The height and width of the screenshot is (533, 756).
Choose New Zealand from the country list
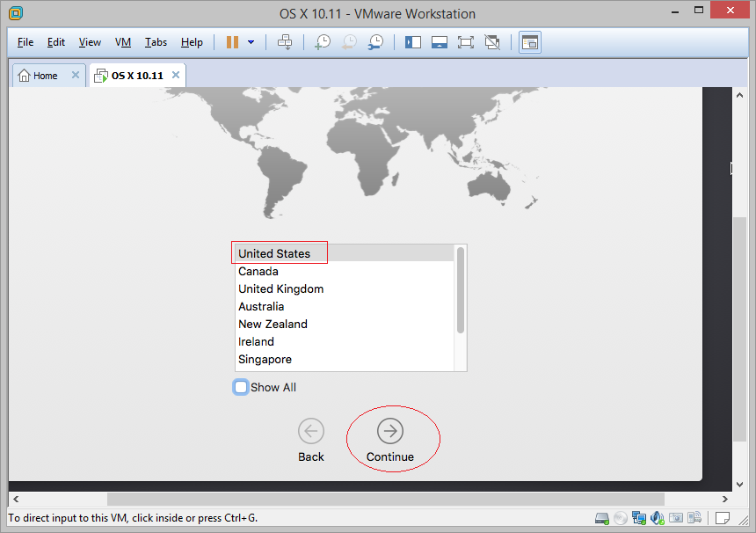tap(345, 325)
